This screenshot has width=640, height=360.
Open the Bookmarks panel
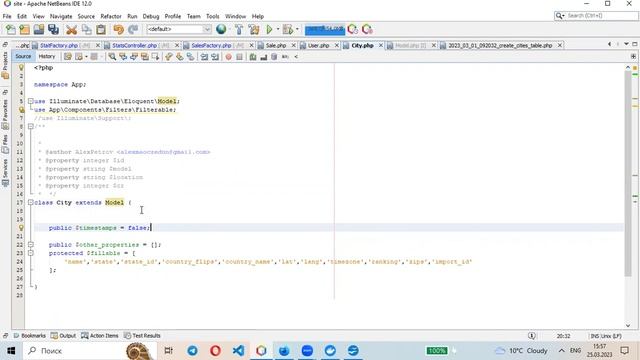pyautogui.click(x=29, y=336)
